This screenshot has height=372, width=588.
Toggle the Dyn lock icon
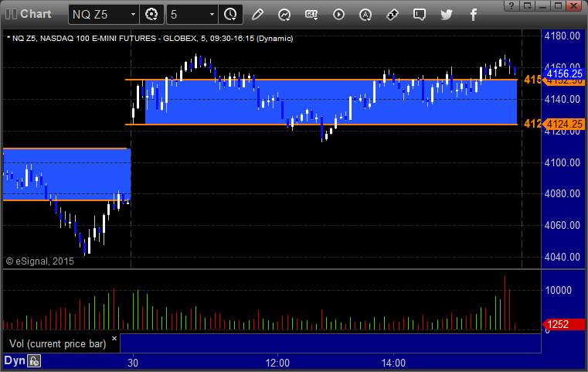pyautogui.click(x=34, y=361)
